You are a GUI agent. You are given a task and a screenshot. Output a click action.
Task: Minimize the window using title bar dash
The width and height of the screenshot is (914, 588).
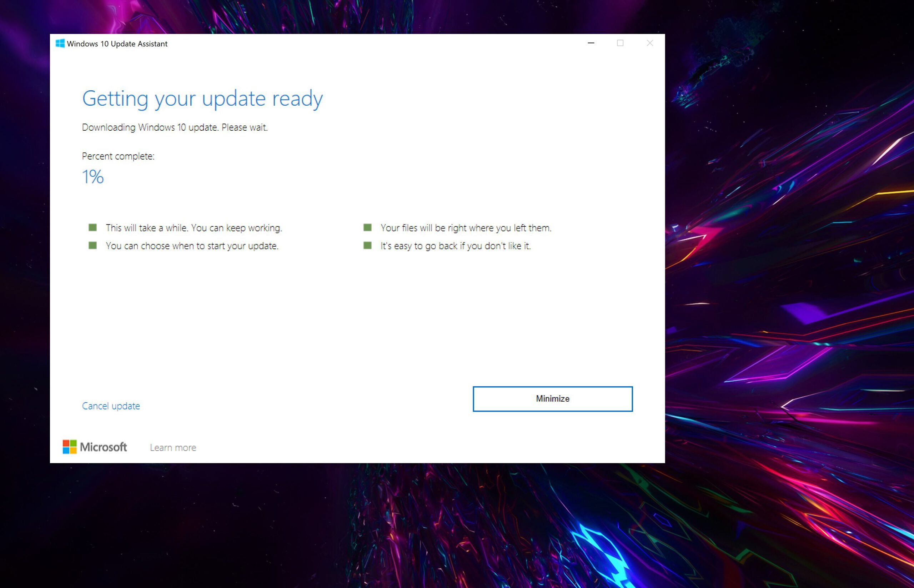click(591, 43)
